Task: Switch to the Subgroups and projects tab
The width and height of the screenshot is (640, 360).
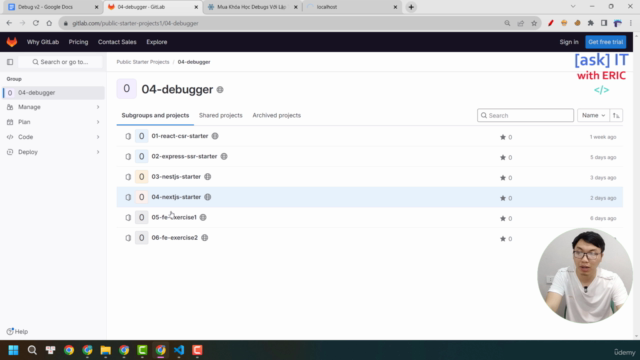Action: pos(155,116)
